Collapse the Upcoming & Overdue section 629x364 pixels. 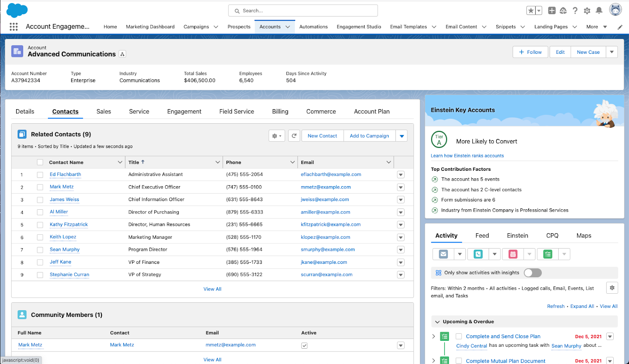437,322
